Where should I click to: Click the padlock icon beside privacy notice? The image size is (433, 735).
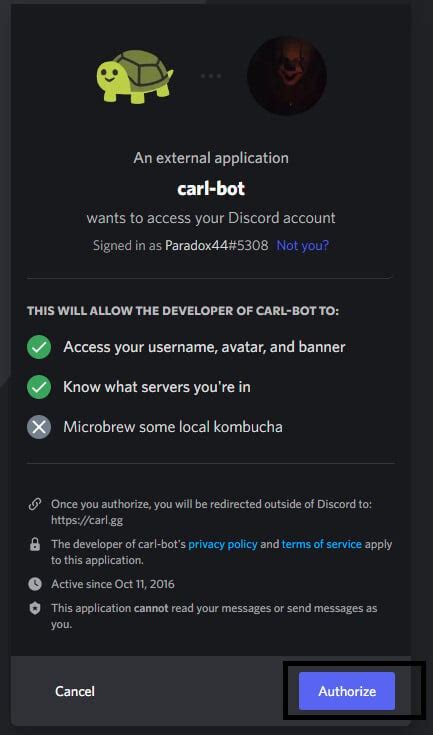(x=34, y=545)
